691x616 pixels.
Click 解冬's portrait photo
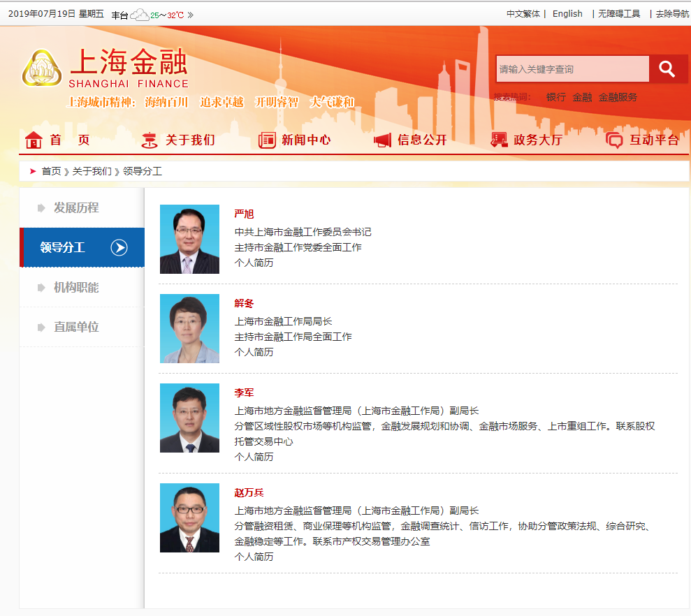coord(189,328)
